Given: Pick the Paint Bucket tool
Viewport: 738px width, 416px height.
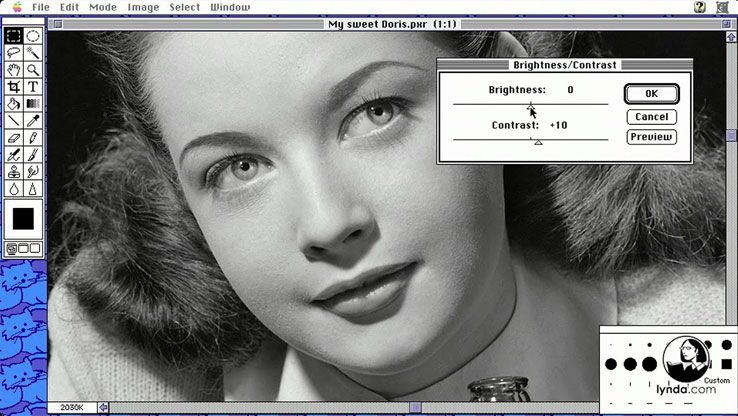Looking at the screenshot, I should pyautogui.click(x=14, y=104).
